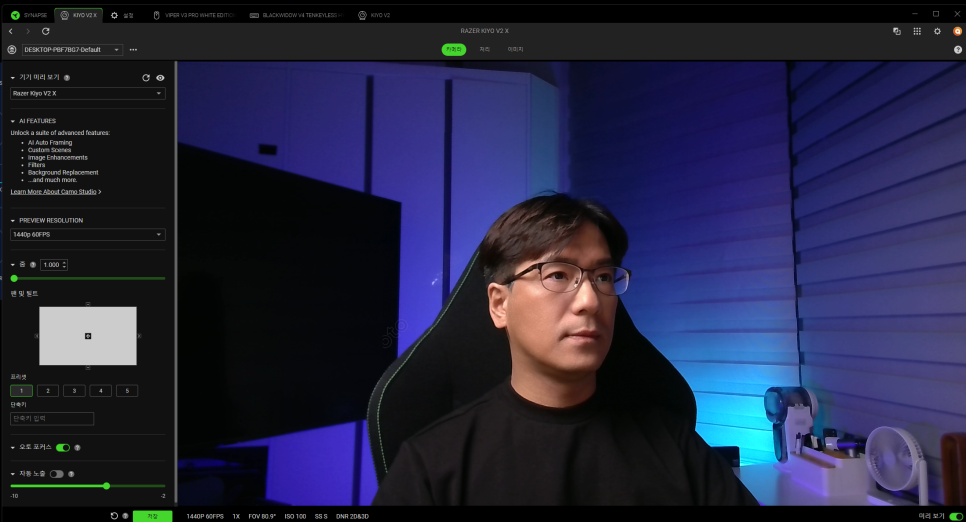Open the 1440p 60FPS preview resolution dropdown

click(88, 234)
